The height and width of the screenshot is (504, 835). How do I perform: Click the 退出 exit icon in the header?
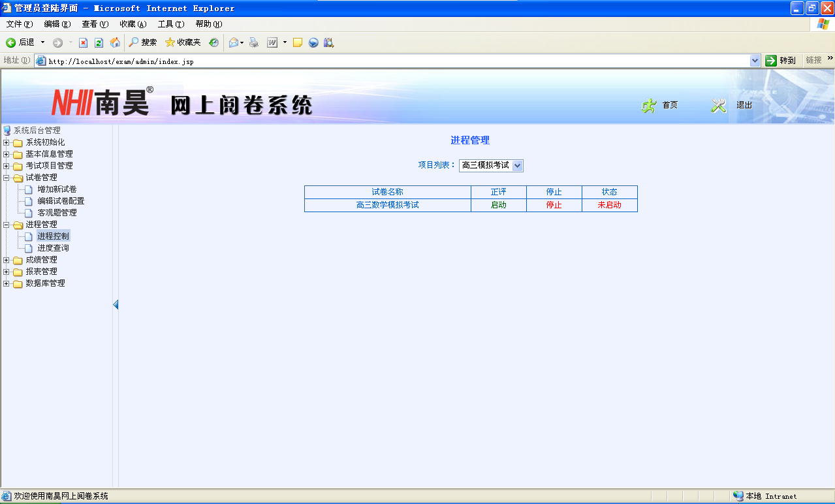point(719,104)
